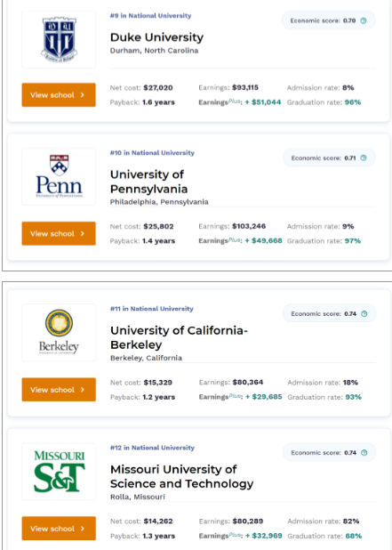Click the Duke Economic score info icon
392x550 pixels.
point(364,20)
